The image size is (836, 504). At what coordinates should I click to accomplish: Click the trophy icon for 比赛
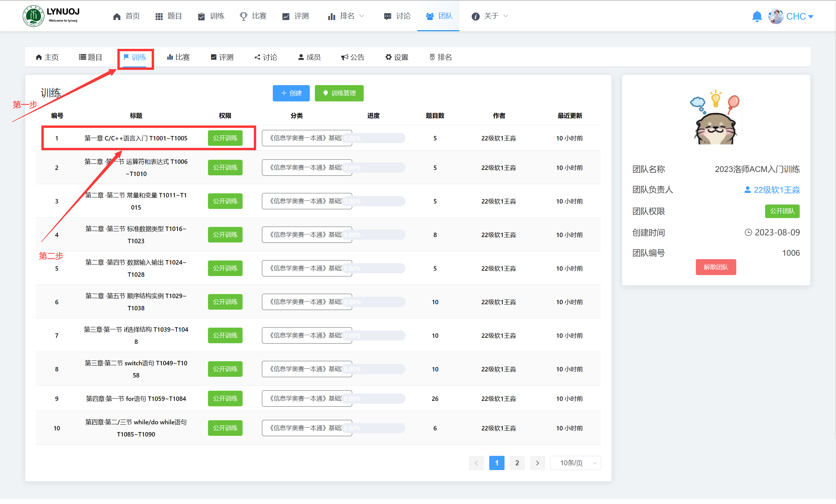(x=243, y=16)
